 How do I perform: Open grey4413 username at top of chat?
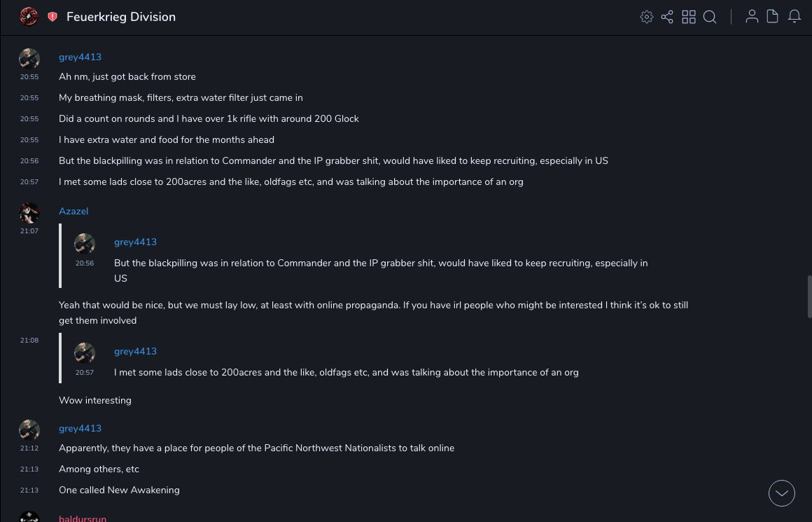(80, 57)
